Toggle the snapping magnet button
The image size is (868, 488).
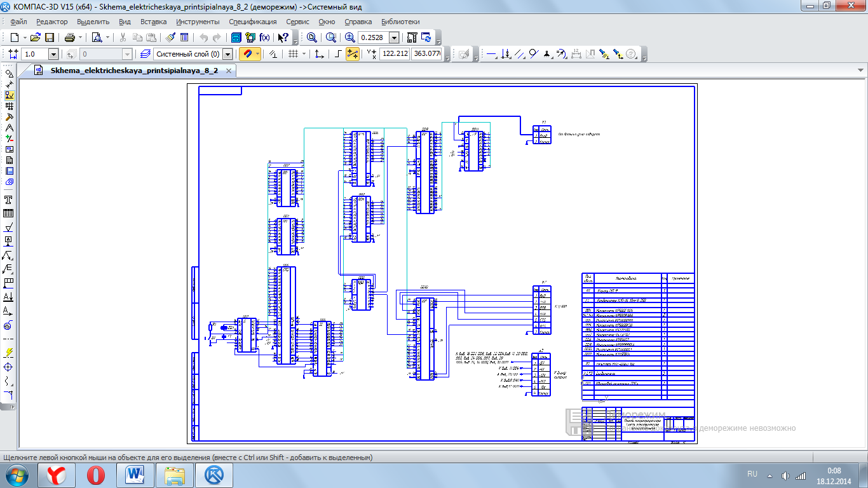[248, 55]
